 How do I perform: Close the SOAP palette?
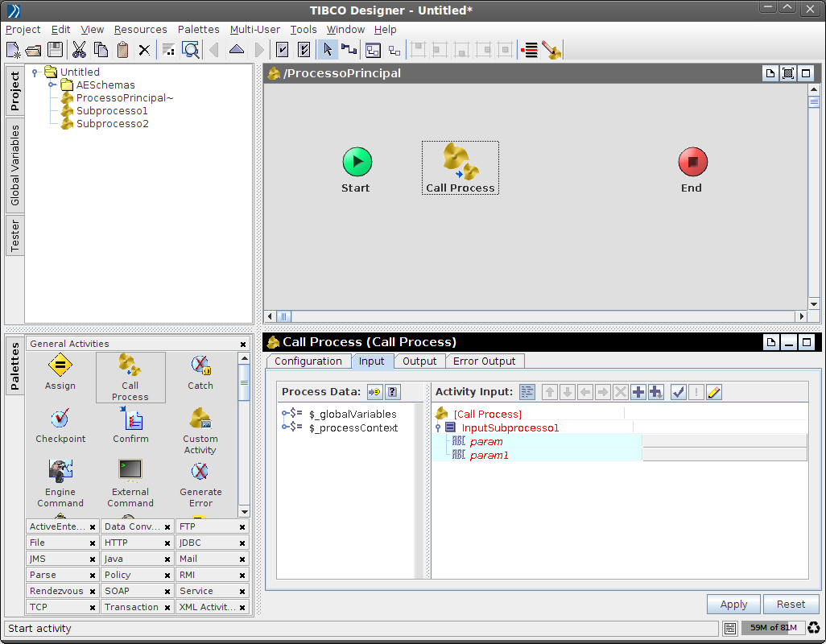(167, 592)
